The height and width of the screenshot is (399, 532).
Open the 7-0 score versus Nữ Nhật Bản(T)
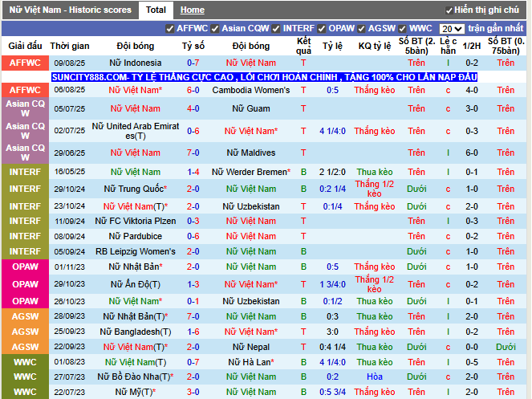tap(193, 316)
